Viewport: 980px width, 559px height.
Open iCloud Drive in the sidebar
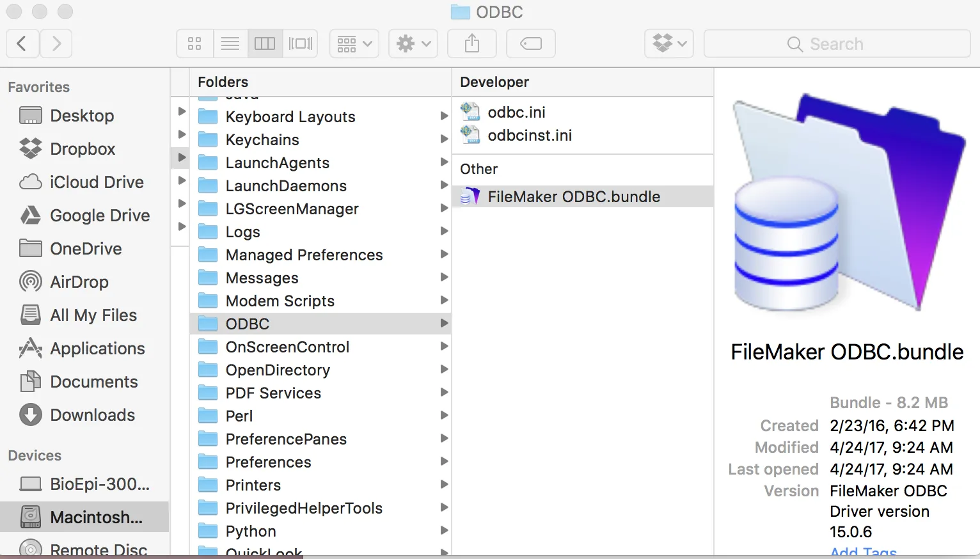point(84,182)
